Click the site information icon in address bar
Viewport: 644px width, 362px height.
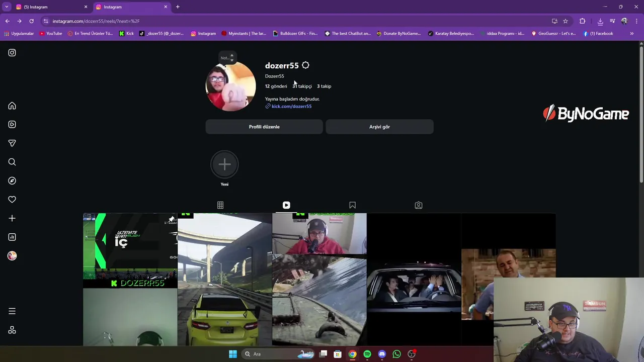[46, 21]
